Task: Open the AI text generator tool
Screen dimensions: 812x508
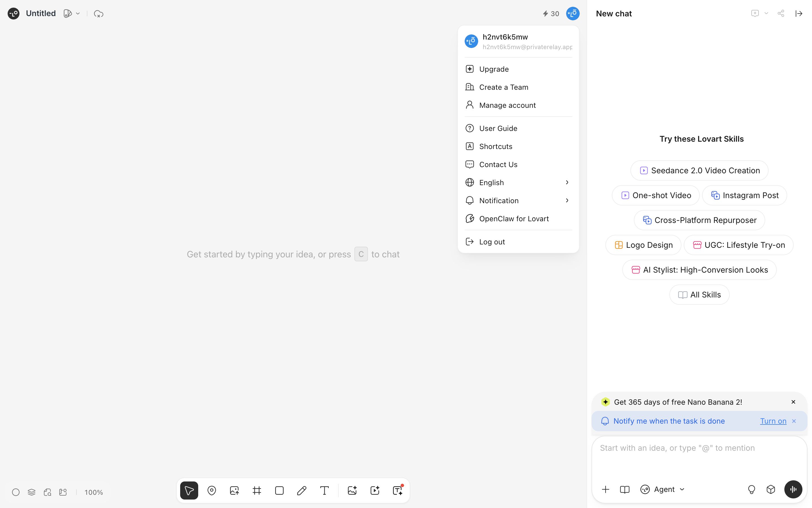Action: click(x=398, y=491)
